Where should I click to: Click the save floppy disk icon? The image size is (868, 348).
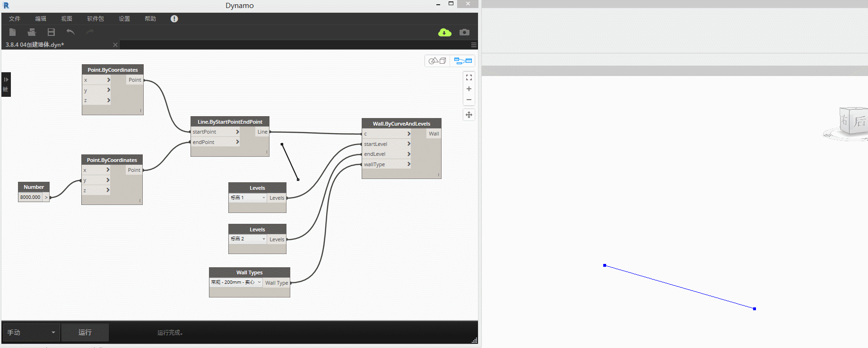pos(51,32)
